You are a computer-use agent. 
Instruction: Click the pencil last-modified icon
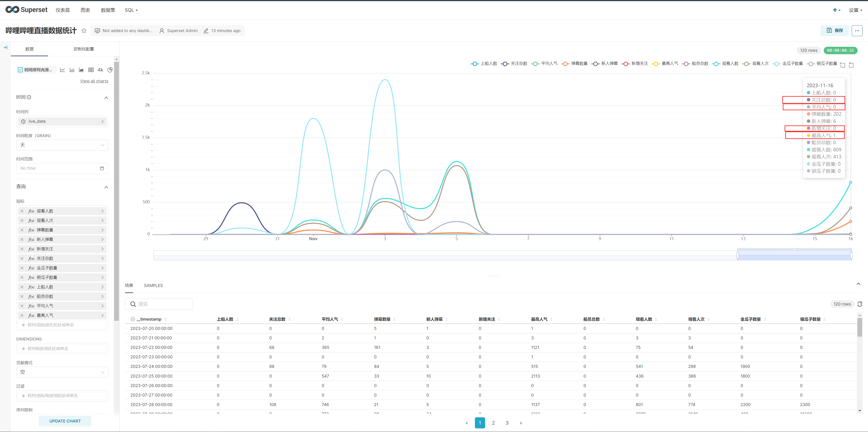[206, 31]
